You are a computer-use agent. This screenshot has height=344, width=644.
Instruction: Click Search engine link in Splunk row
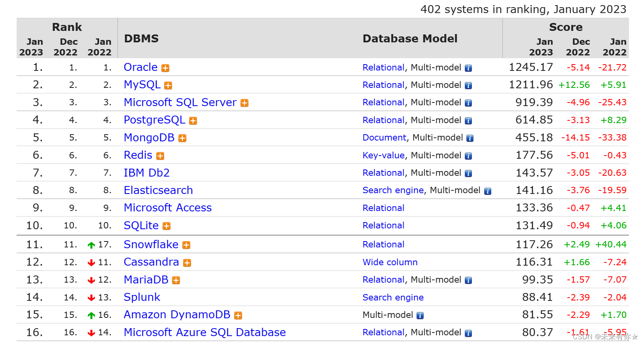[x=393, y=297]
